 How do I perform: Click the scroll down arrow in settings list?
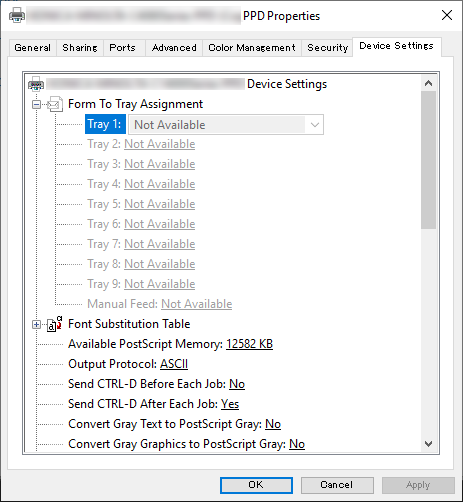429,444
